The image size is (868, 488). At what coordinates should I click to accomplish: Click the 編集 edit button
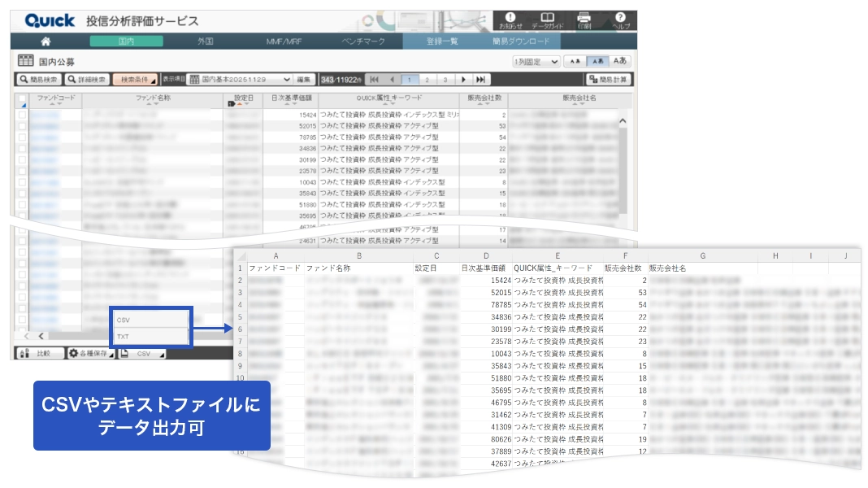point(304,80)
